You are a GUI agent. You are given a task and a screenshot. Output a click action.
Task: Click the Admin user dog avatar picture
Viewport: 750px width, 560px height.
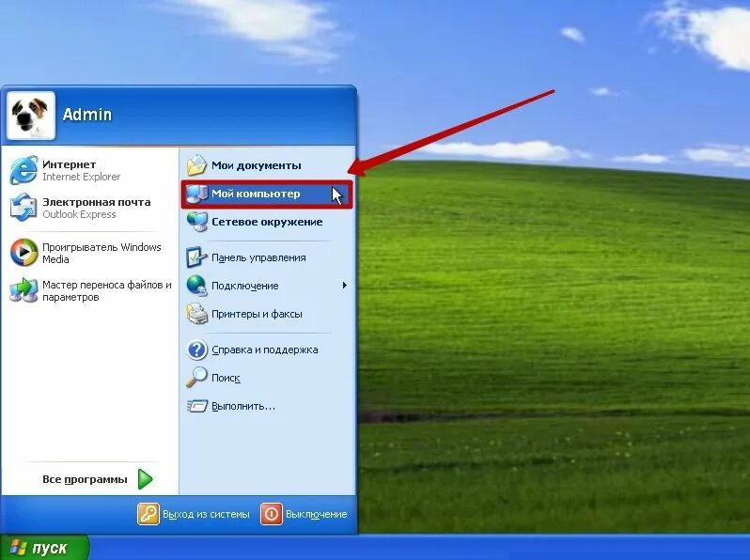pos(31,116)
